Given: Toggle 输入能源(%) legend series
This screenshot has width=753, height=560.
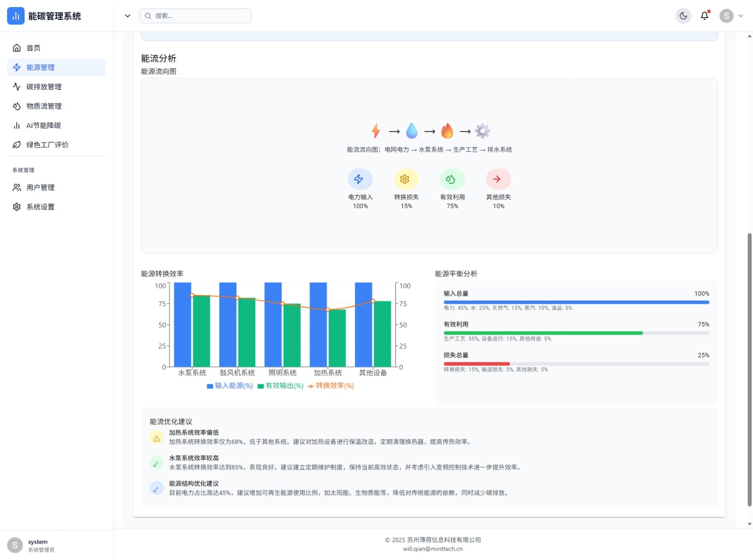Looking at the screenshot, I should point(230,386).
